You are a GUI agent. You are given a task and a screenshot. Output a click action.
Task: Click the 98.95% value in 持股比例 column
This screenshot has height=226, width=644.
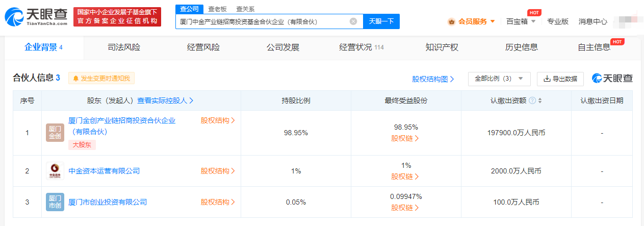(296, 133)
